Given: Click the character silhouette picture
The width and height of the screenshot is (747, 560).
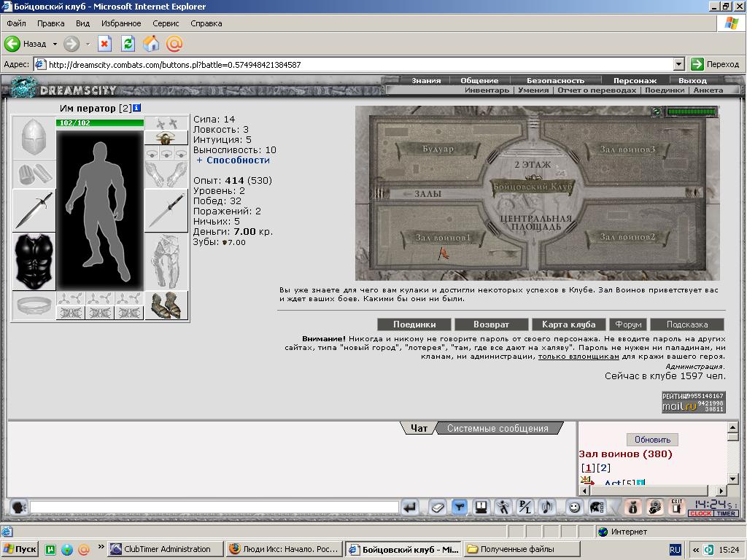Looking at the screenshot, I should [100, 211].
